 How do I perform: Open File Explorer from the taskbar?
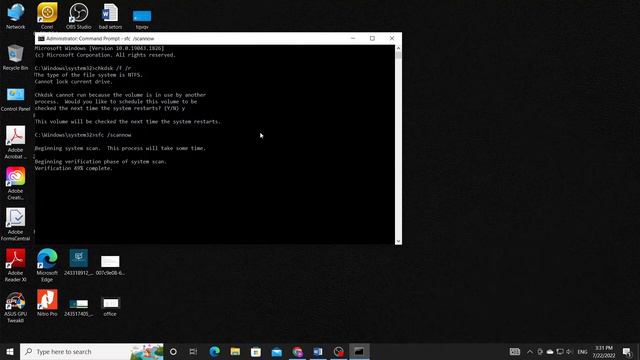coord(235,351)
